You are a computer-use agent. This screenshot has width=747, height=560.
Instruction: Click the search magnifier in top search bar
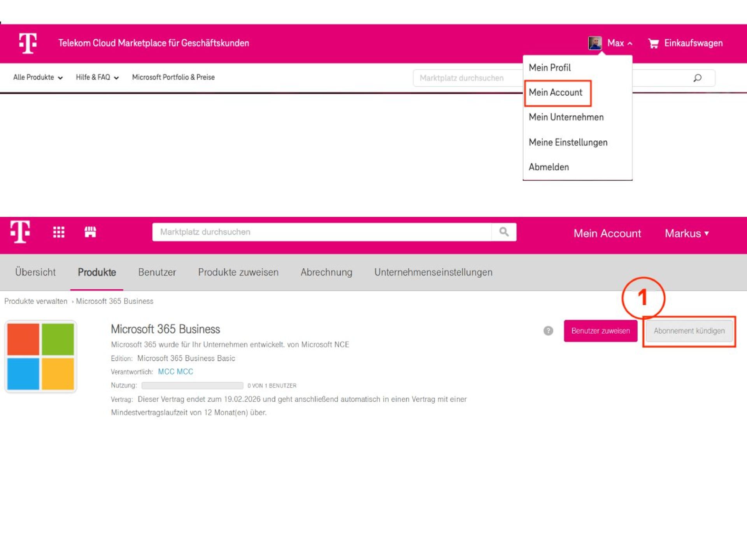[697, 78]
